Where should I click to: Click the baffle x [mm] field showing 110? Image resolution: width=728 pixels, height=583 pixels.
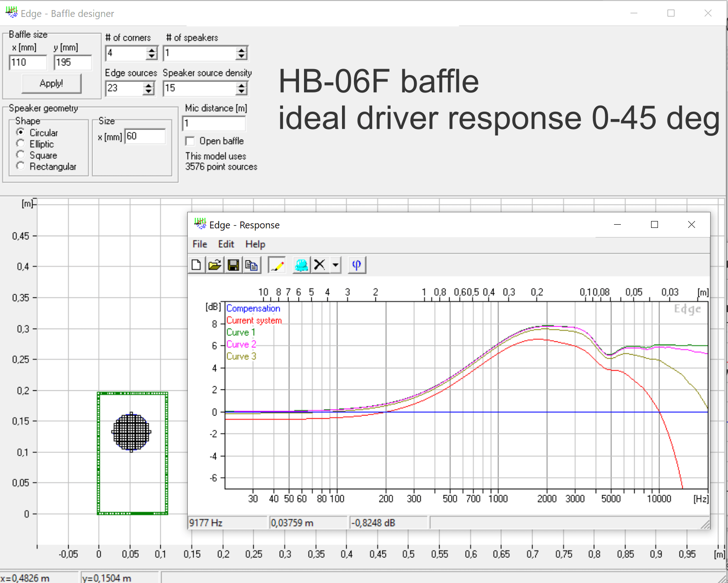coord(28,62)
